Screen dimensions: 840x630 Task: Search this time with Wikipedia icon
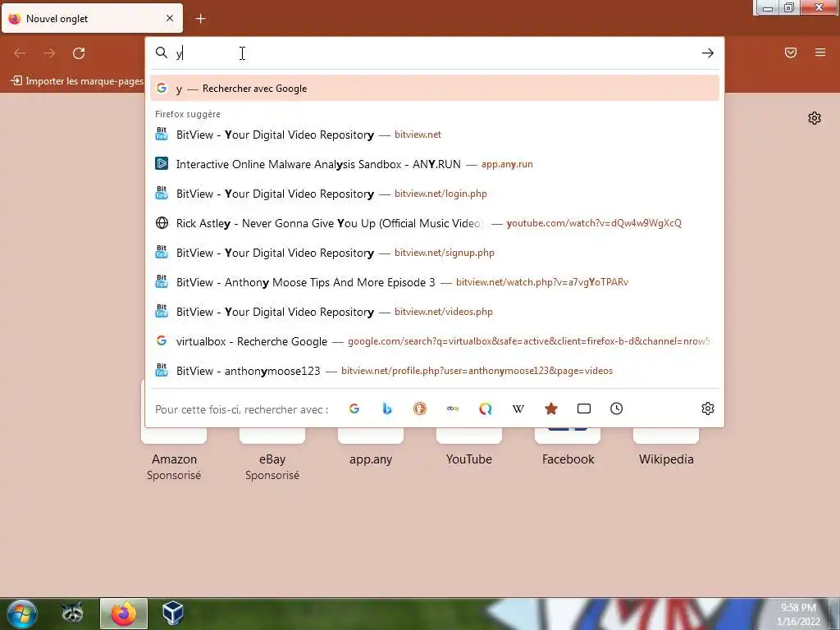pos(518,409)
